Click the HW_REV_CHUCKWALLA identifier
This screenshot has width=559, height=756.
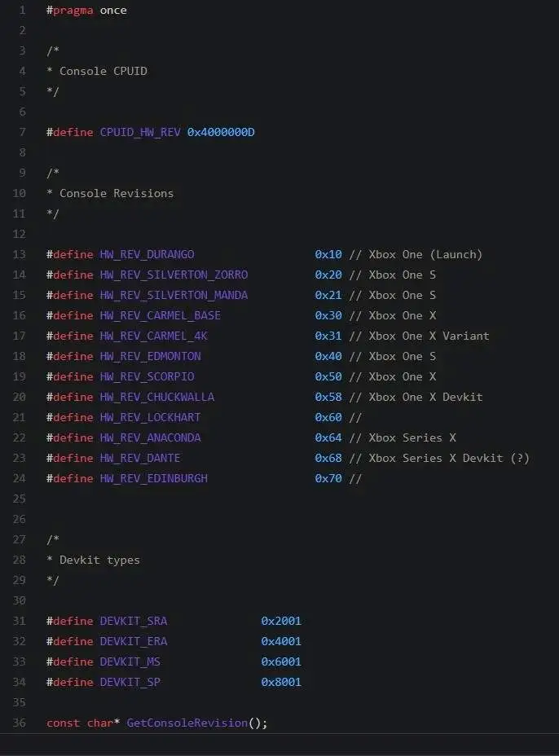point(157,397)
